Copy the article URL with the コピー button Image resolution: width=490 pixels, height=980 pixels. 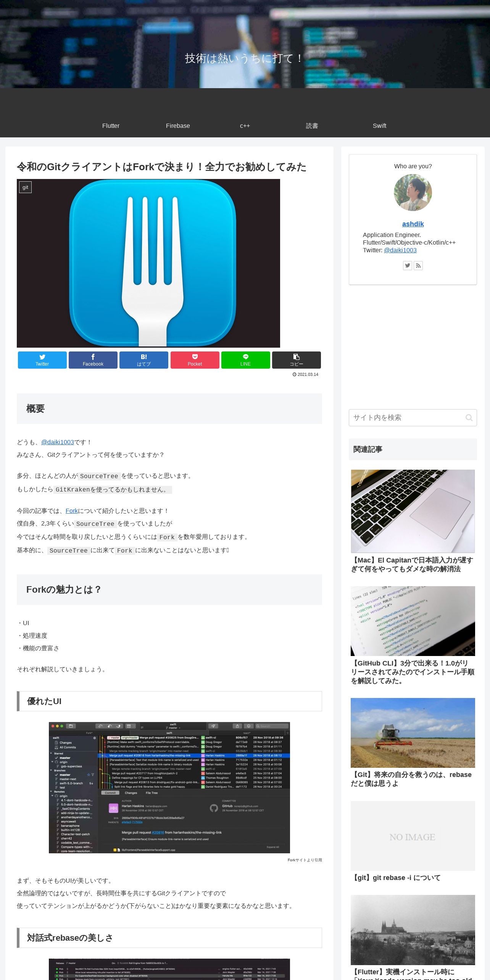coord(297,360)
